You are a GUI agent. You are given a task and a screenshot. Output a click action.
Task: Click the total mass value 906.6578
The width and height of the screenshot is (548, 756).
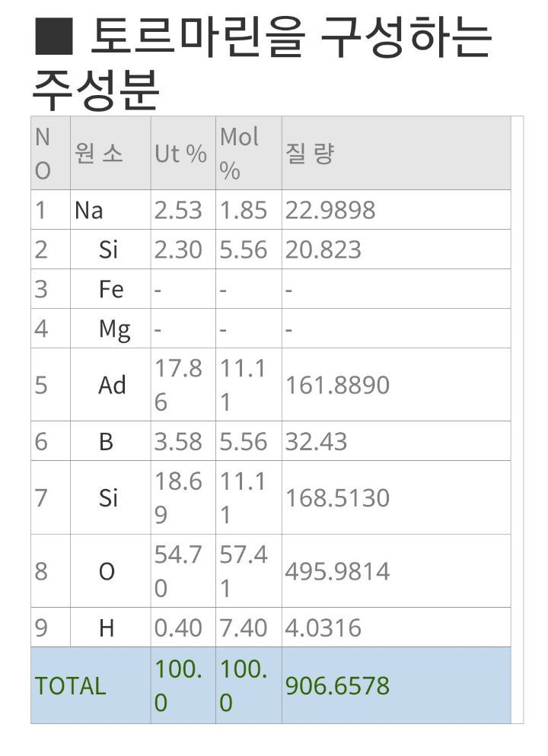tap(336, 685)
